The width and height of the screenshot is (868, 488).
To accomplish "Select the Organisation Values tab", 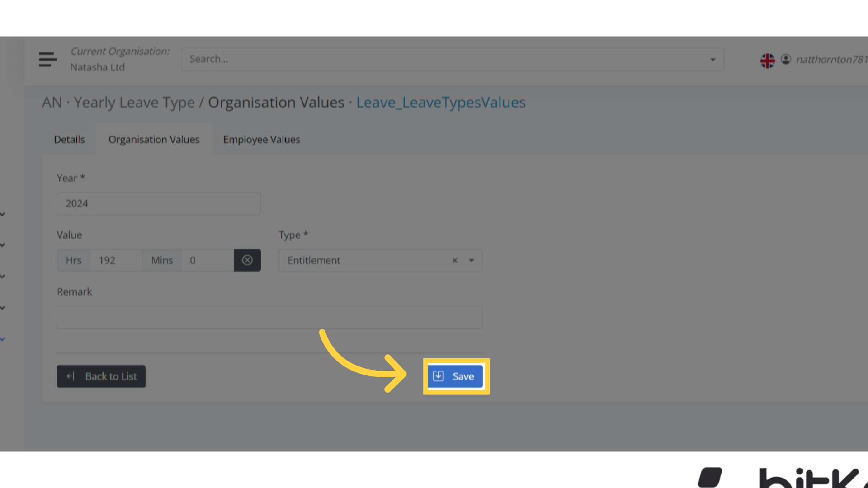I will coord(154,139).
